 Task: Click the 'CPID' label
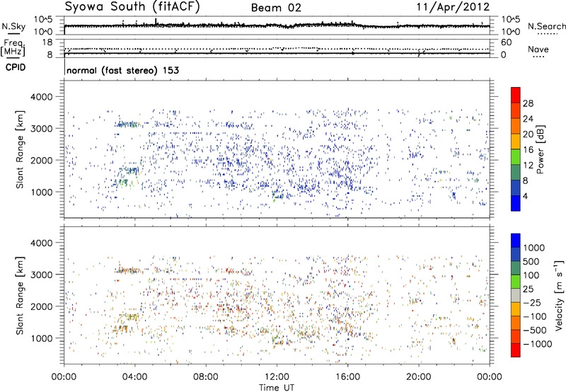point(16,67)
